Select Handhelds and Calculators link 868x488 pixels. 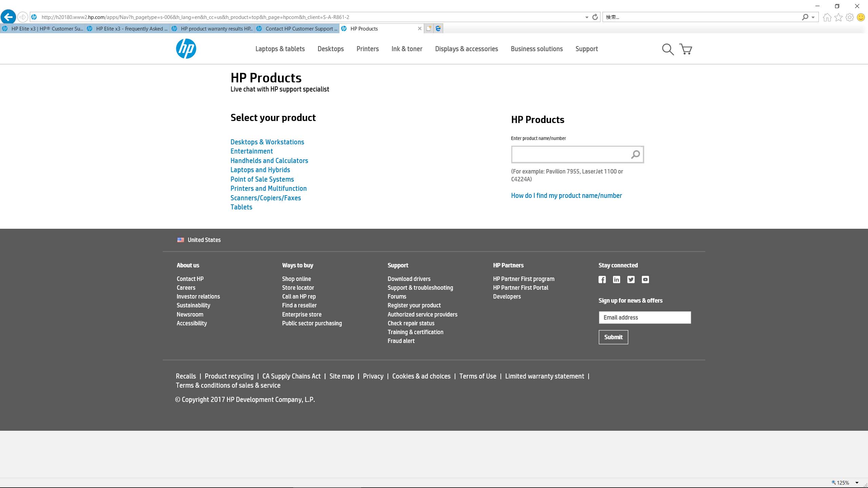pyautogui.click(x=269, y=161)
